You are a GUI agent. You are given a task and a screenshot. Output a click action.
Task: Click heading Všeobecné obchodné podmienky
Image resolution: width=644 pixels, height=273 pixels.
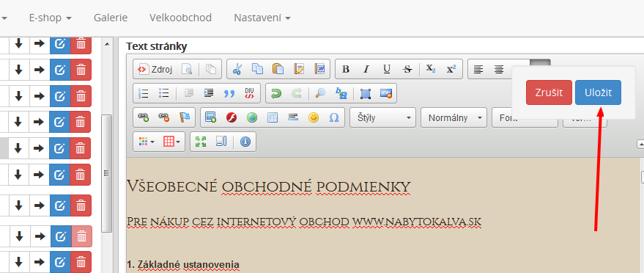pos(268,186)
